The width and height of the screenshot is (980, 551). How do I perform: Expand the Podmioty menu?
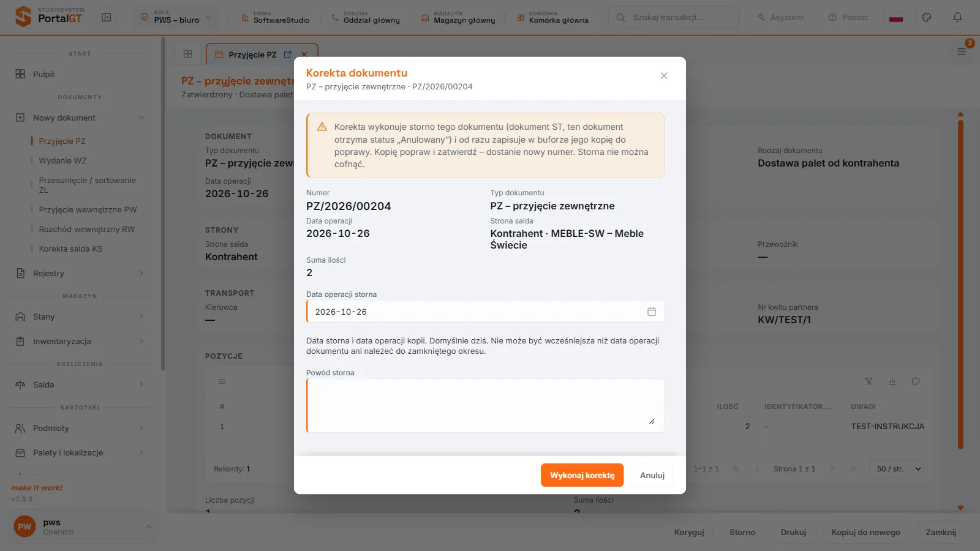80,428
